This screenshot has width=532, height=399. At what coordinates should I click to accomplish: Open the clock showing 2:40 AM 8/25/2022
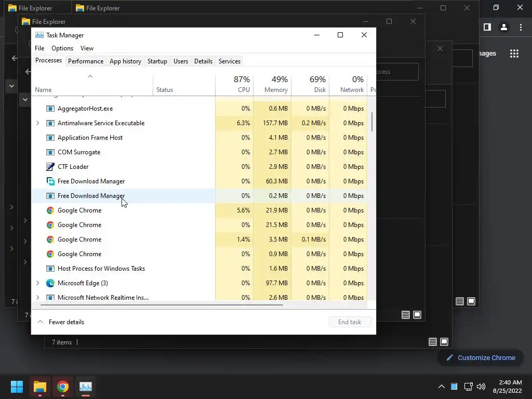point(507,387)
